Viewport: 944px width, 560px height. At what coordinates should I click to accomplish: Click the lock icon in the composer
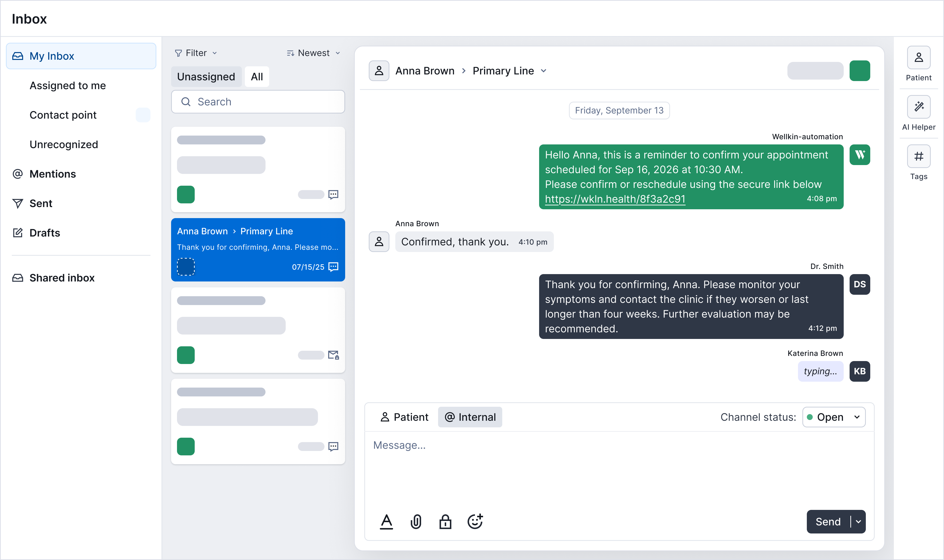tap(445, 522)
